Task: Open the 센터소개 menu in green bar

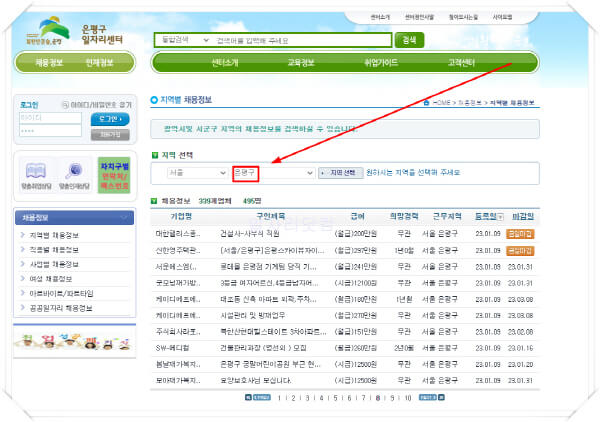Action: (225, 62)
